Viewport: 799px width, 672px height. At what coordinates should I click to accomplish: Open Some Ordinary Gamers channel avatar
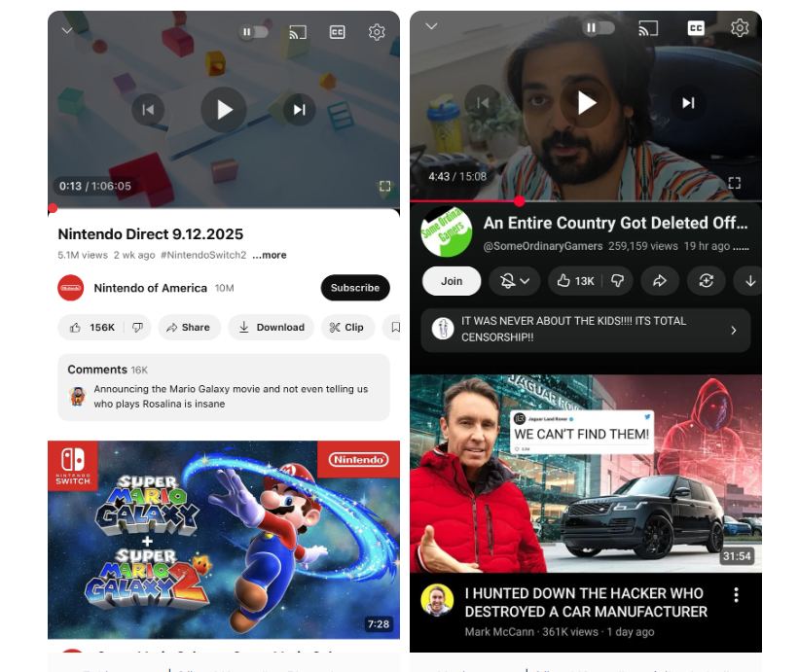point(447,231)
